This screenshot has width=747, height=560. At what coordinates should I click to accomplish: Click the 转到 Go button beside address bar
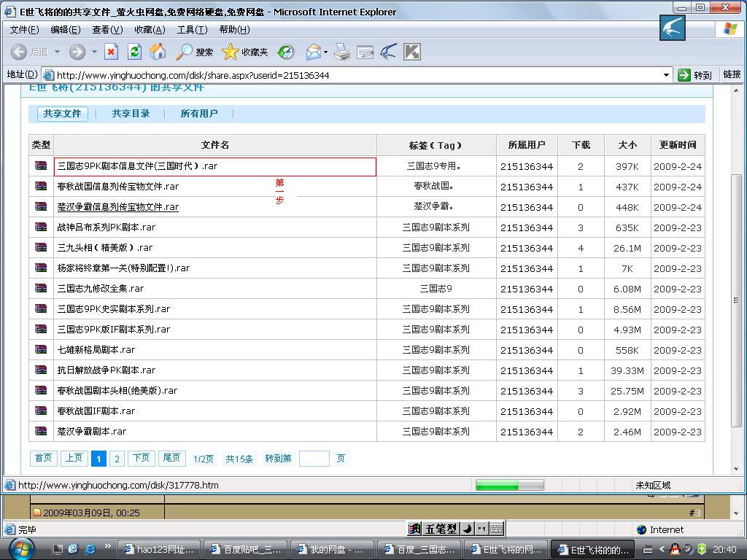pos(694,75)
